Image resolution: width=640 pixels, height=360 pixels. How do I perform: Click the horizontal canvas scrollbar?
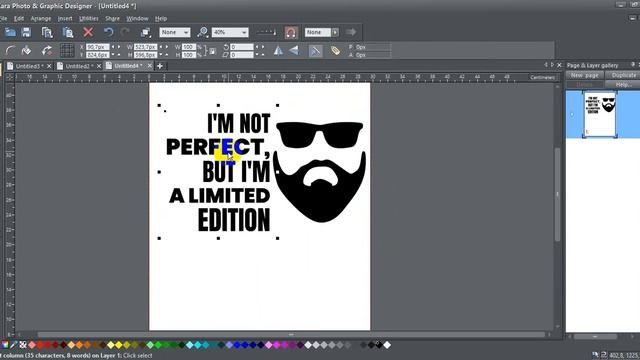pyautogui.click(x=291, y=335)
